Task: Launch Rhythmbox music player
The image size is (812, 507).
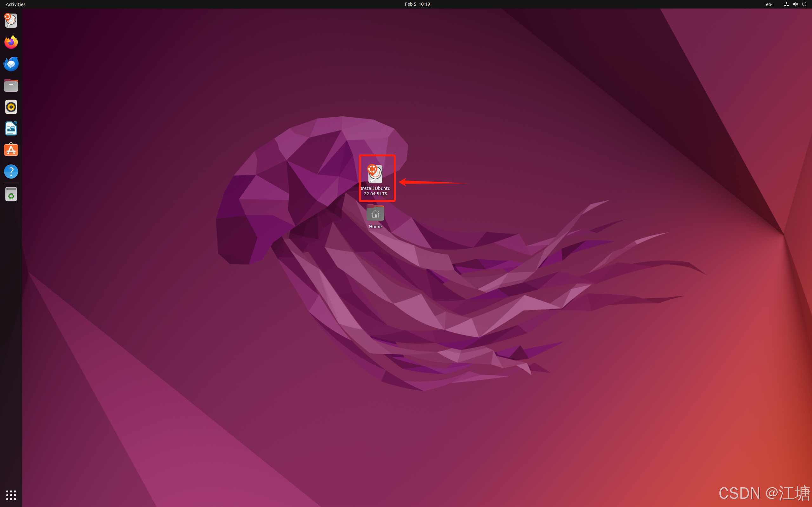Action: click(x=11, y=107)
